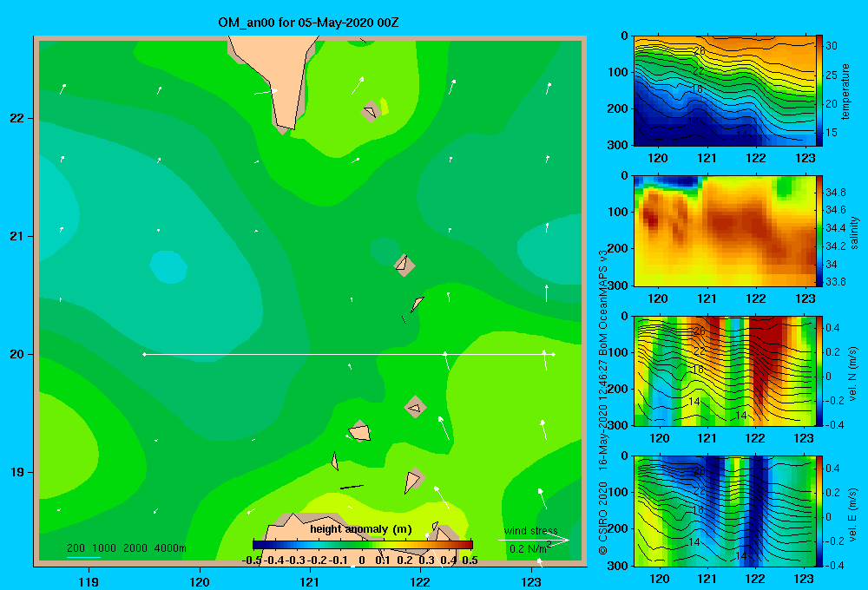Click the vel. N color scale bar
This screenshot has width=868, height=590.
(819, 370)
